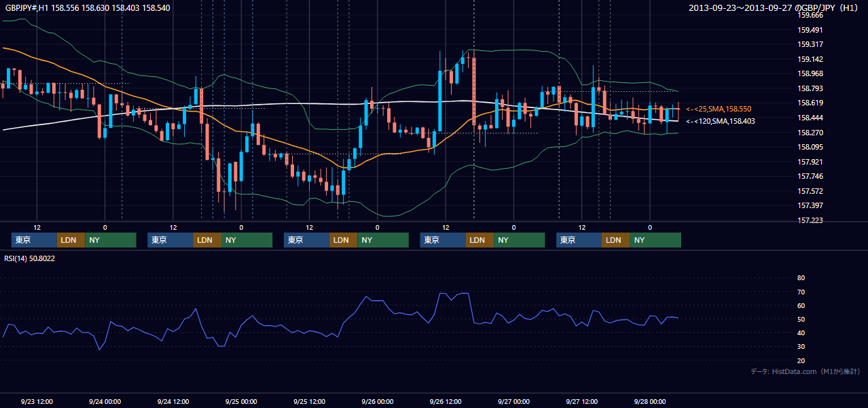The height and width of the screenshot is (408, 868).
Task: Click the orange 25 SMA 158.550 label
Action: [x=719, y=109]
